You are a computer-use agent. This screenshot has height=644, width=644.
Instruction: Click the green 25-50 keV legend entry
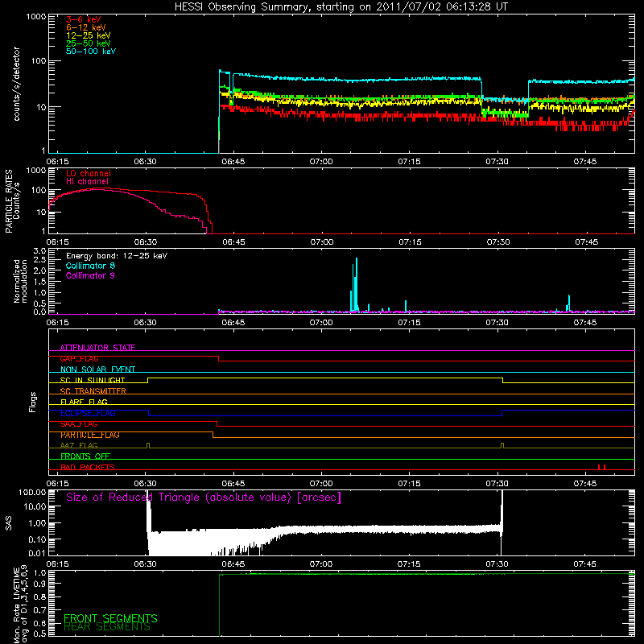(89, 43)
